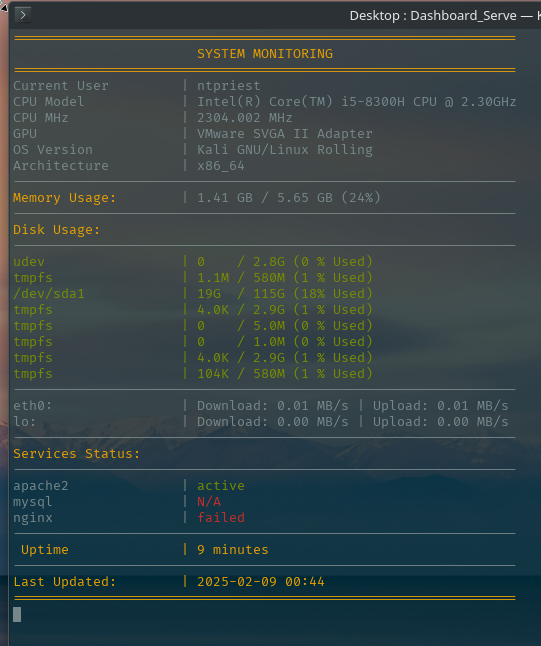The height and width of the screenshot is (646, 541).
Task: Click the terminal cursor block
Action: [17, 614]
